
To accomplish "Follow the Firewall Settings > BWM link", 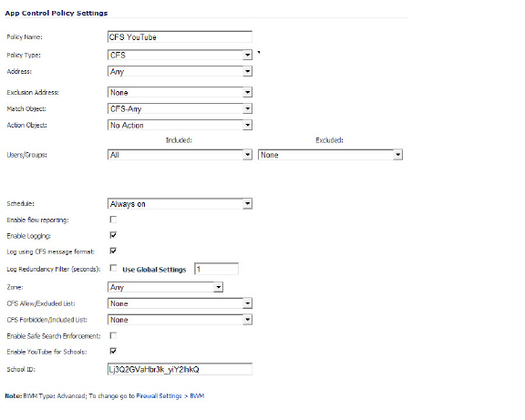I will click(170, 396).
